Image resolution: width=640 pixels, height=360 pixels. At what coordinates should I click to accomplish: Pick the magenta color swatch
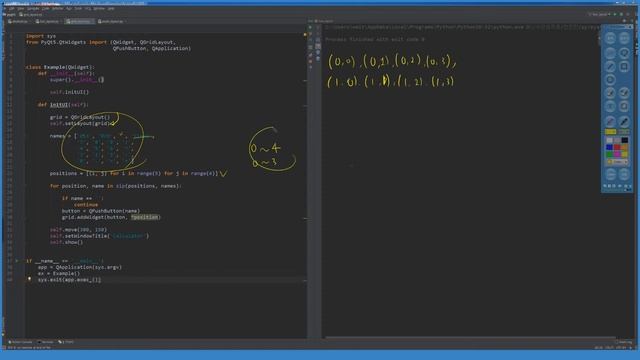point(617,154)
